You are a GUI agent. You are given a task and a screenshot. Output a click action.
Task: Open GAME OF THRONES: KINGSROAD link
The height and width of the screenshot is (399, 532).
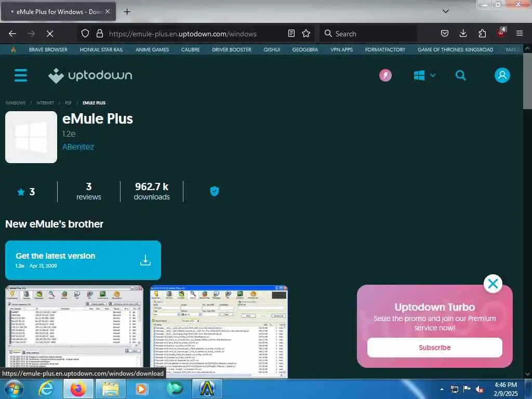(x=455, y=49)
